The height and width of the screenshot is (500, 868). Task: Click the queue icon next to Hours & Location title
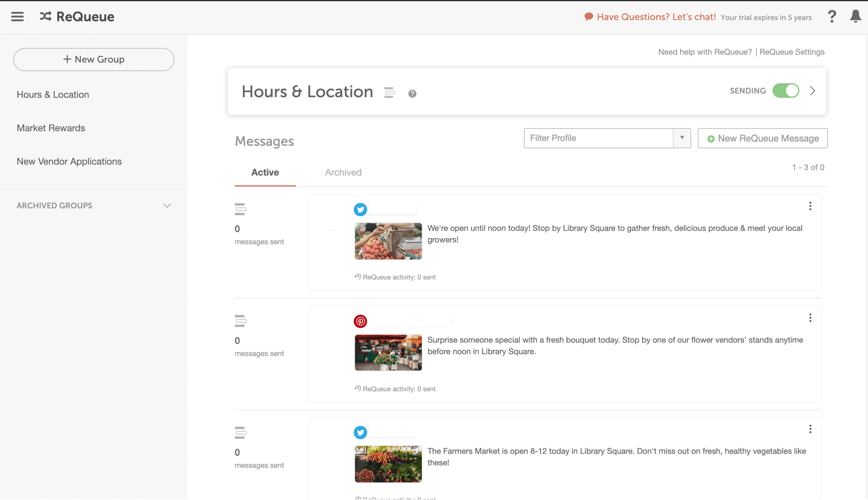pos(389,92)
